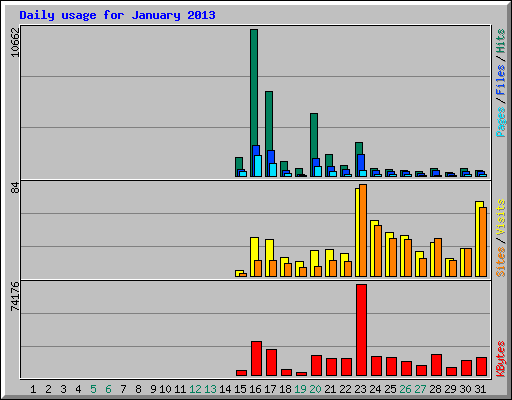512x400 pixels.
Task: Click day label 29 on the x-axis
Action: tap(450, 389)
